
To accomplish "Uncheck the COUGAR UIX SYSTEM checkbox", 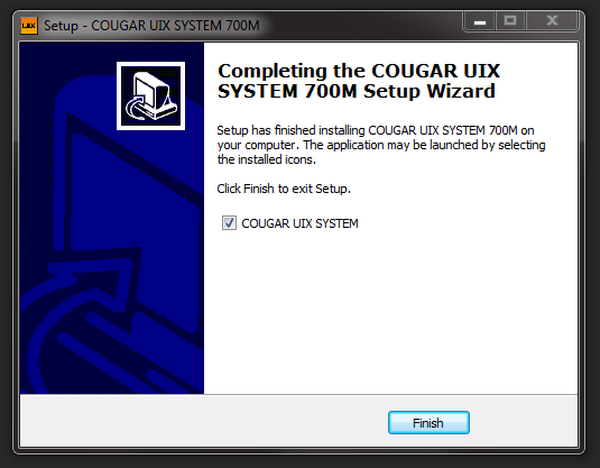I will pyautogui.click(x=229, y=223).
